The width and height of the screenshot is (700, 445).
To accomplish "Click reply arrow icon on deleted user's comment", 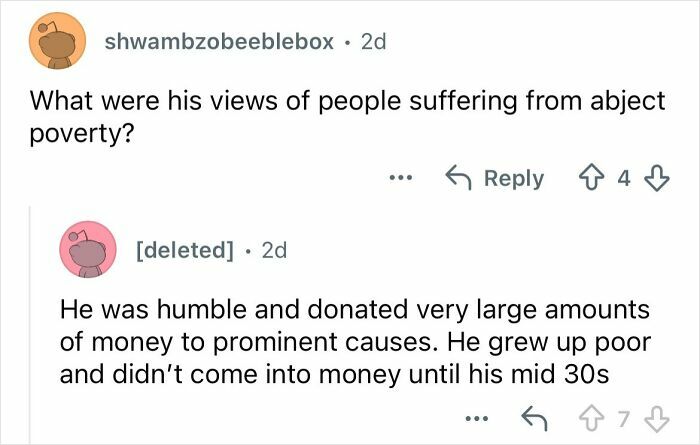I will click(537, 415).
